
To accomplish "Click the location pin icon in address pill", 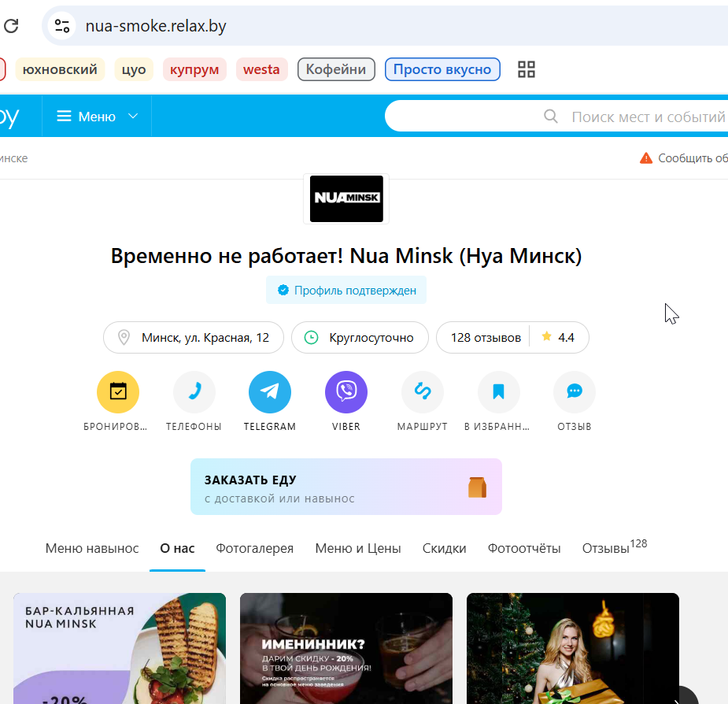I will 124,337.
